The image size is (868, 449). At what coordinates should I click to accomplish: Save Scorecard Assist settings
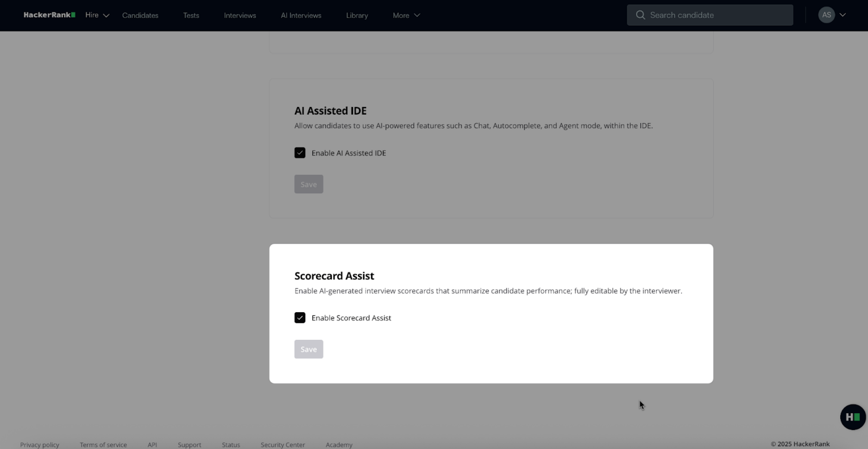[x=308, y=349]
